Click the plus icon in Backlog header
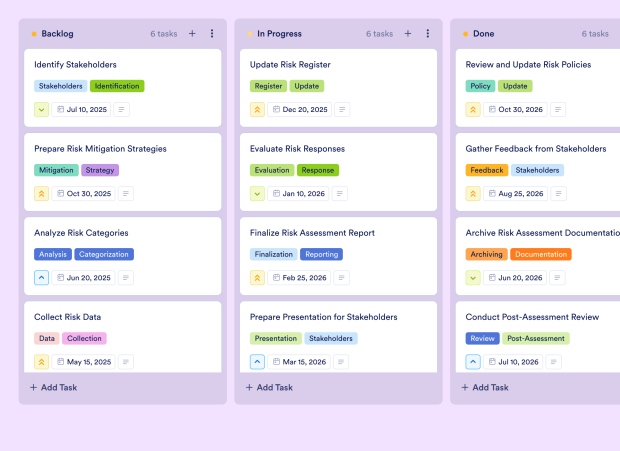 click(x=192, y=34)
